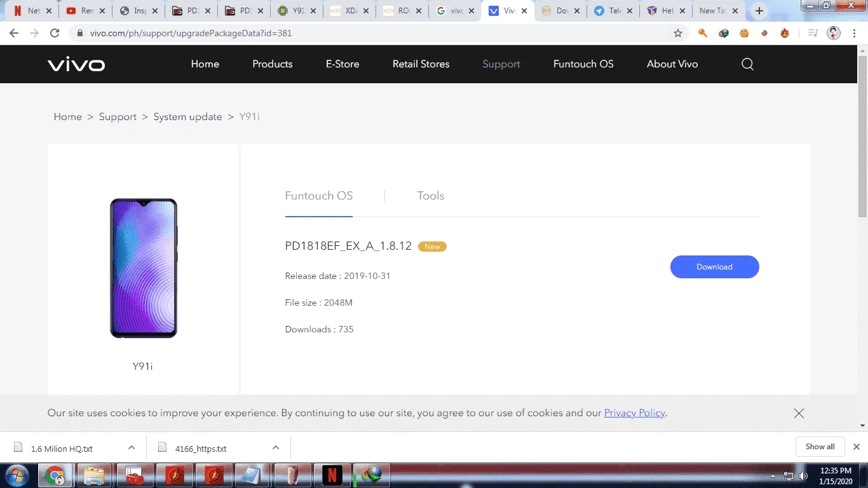Click the Release date : 2019-10-31 text
The image size is (868, 488).
point(338,276)
